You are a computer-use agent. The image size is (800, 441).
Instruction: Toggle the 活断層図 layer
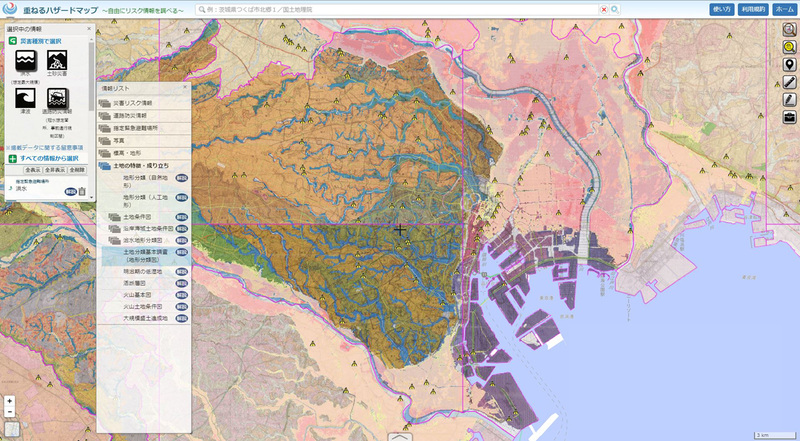(136, 283)
